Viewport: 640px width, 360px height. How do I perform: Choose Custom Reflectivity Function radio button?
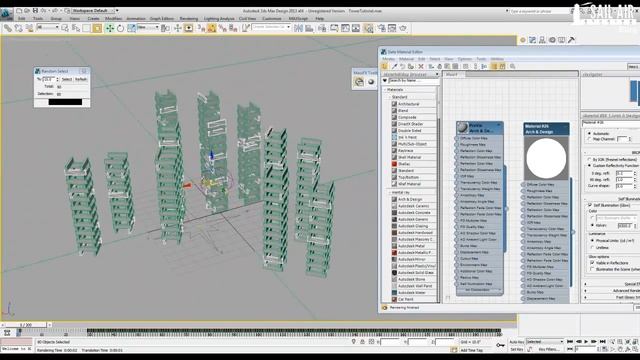coord(589,166)
